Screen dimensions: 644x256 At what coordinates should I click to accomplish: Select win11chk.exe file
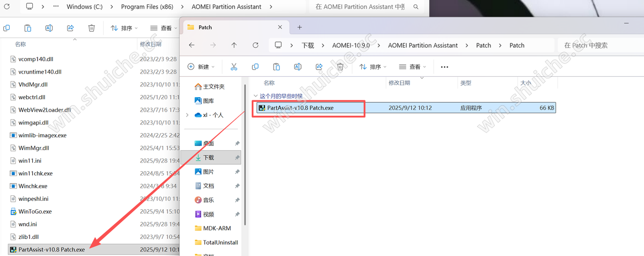tap(35, 173)
